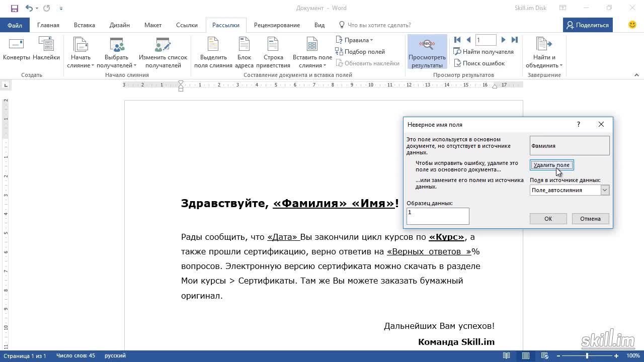Switch to the Ссылки tab
Viewport: 644px width, 362px height.
click(187, 25)
